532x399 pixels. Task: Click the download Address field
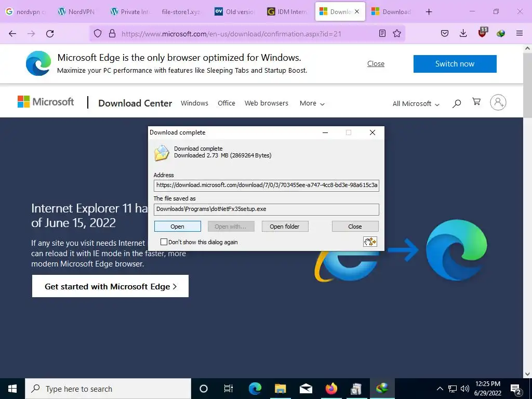click(267, 185)
